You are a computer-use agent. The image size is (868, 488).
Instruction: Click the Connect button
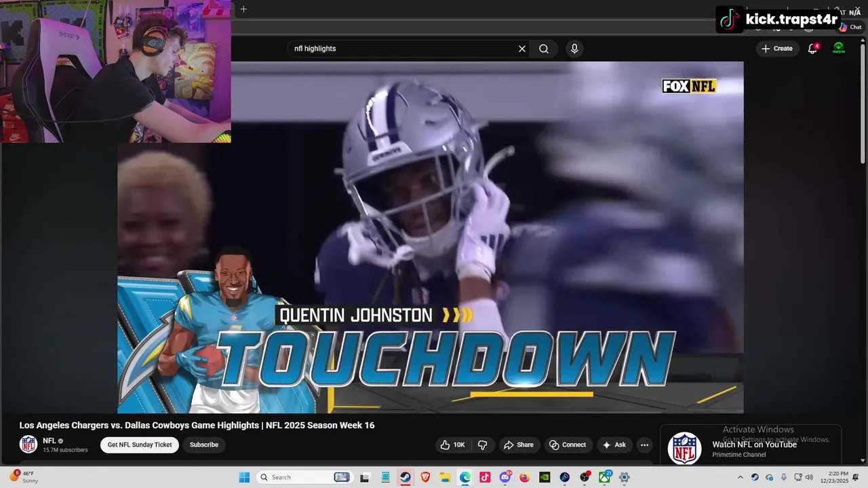click(x=568, y=445)
